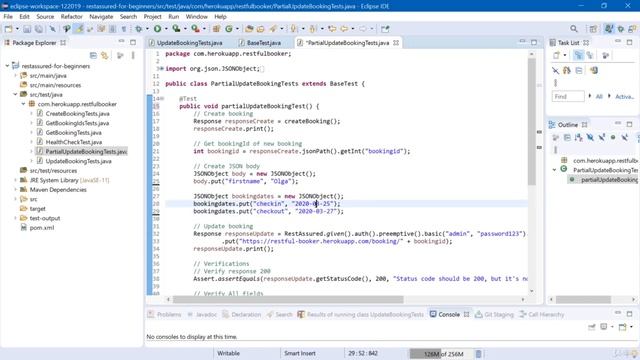This screenshot has width=640, height=360.
Task: Toggle Categorized view in Task List
Action: coord(578,55)
